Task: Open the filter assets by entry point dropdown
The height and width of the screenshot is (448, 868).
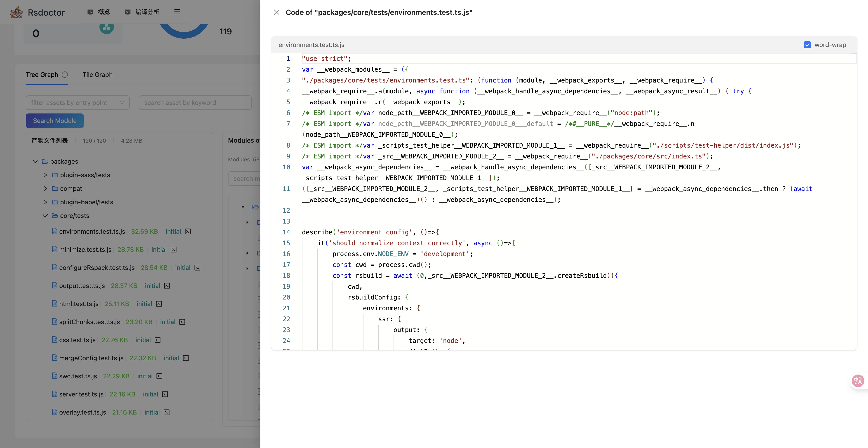Action: [78, 102]
